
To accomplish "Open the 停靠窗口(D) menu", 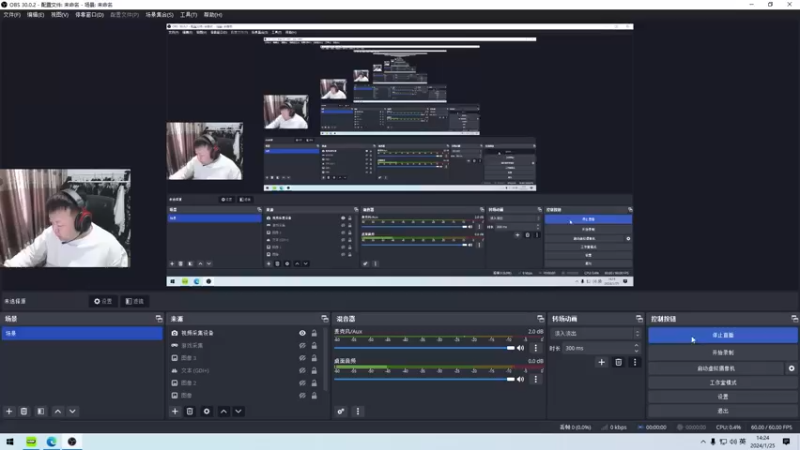I will click(89, 15).
